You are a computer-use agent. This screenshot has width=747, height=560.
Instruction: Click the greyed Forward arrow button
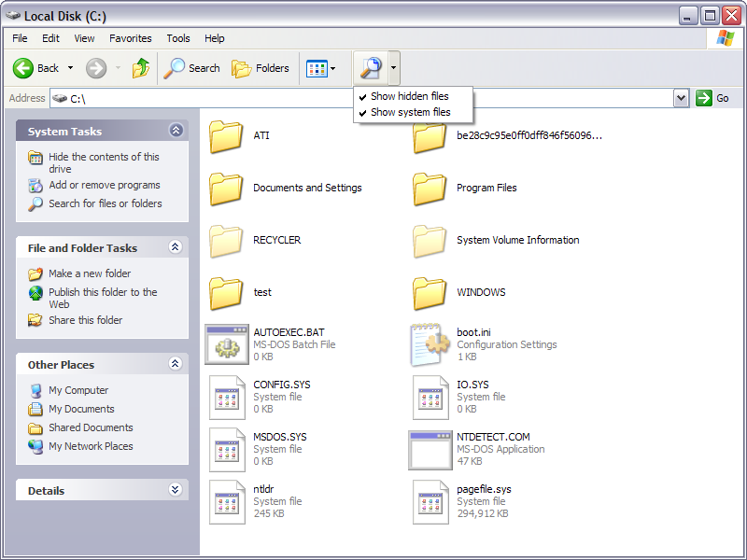pos(96,68)
